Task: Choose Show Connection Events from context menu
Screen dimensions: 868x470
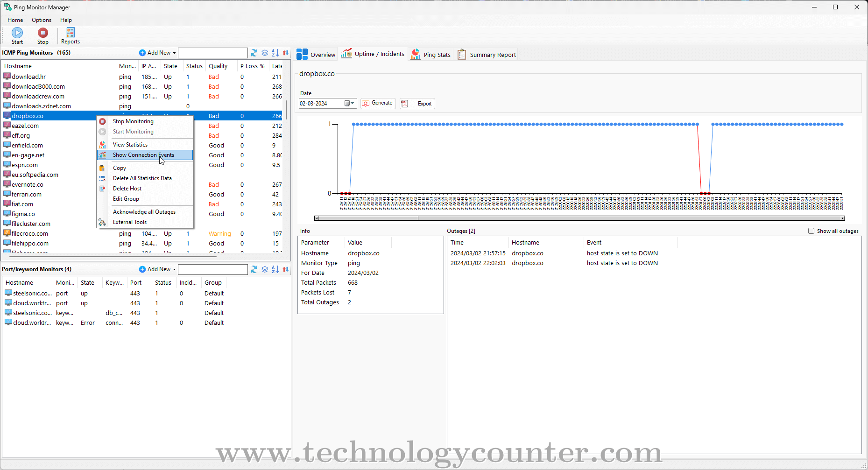Action: [145, 155]
